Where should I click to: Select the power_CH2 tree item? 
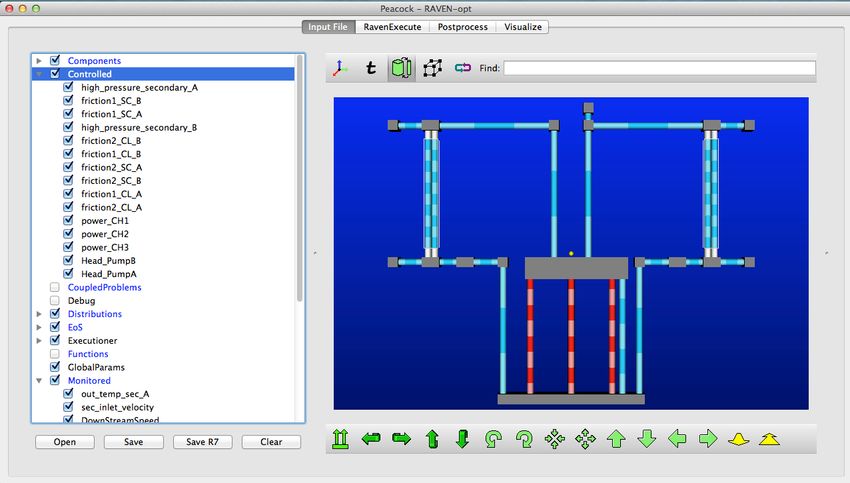[x=105, y=234]
